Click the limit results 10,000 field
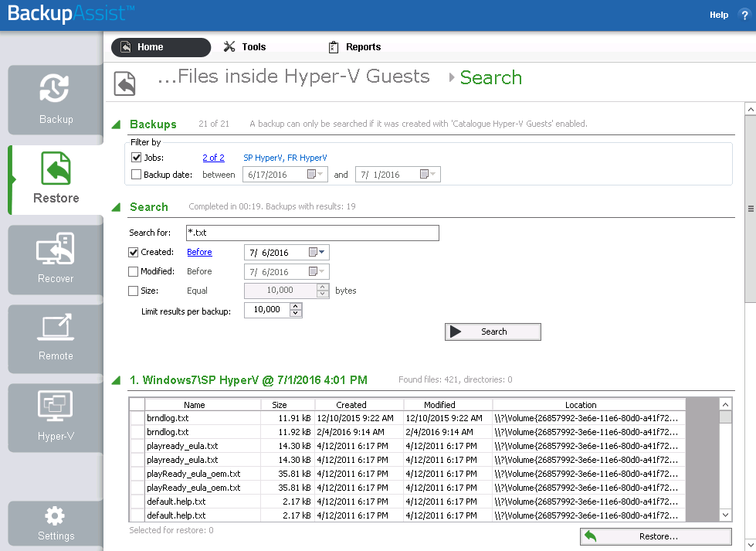 coord(267,309)
